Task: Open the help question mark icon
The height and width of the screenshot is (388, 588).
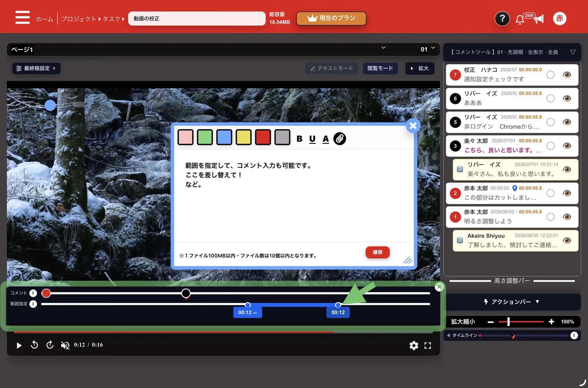Action: coord(502,18)
